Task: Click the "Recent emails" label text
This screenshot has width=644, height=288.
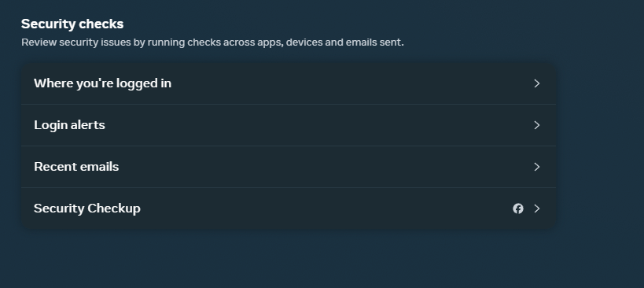Action: coord(76,166)
